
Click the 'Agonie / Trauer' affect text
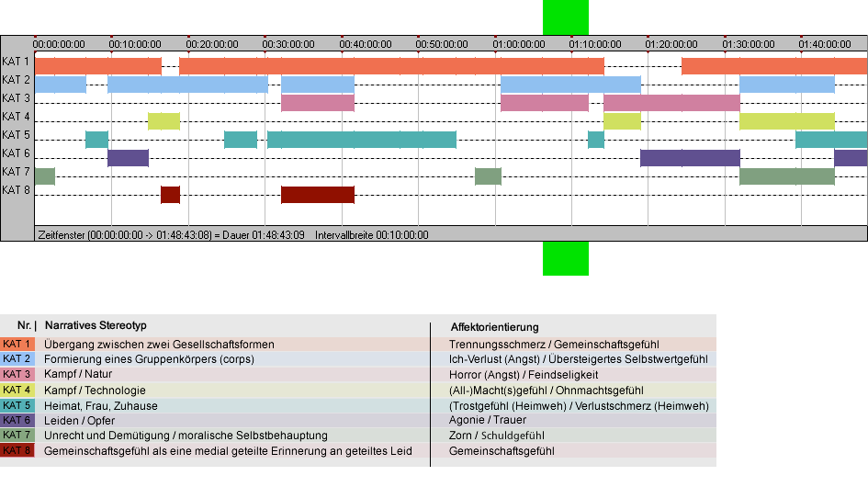(x=488, y=420)
